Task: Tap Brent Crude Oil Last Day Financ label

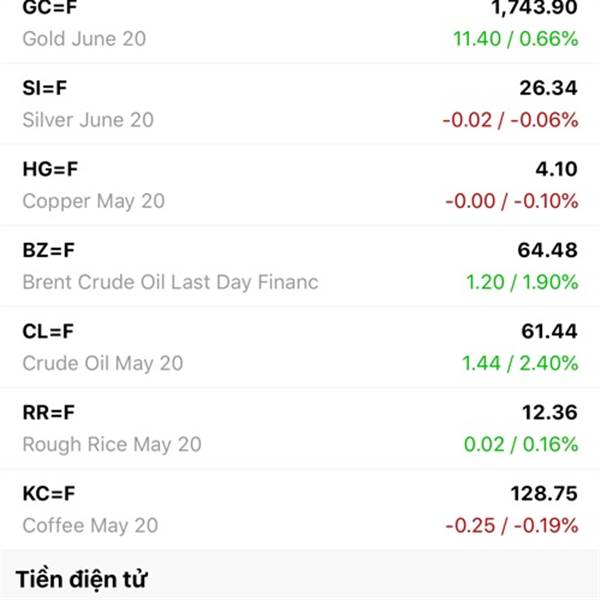Action: point(170,282)
